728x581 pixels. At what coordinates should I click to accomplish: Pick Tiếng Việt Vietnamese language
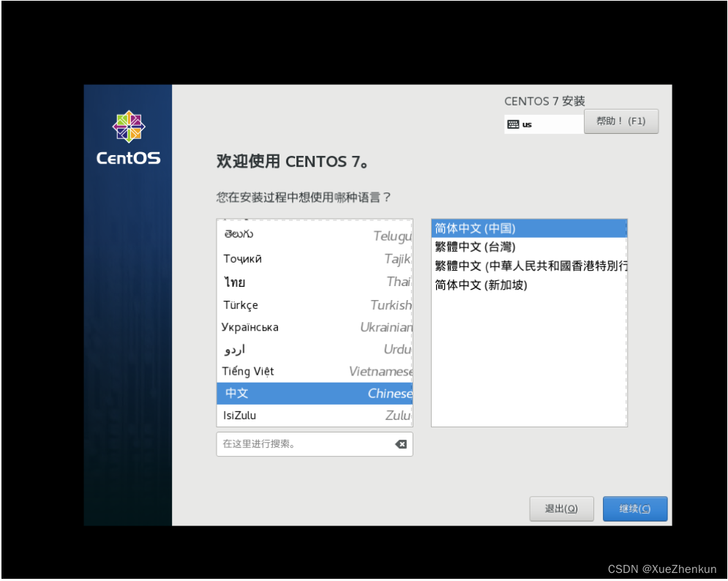point(315,372)
